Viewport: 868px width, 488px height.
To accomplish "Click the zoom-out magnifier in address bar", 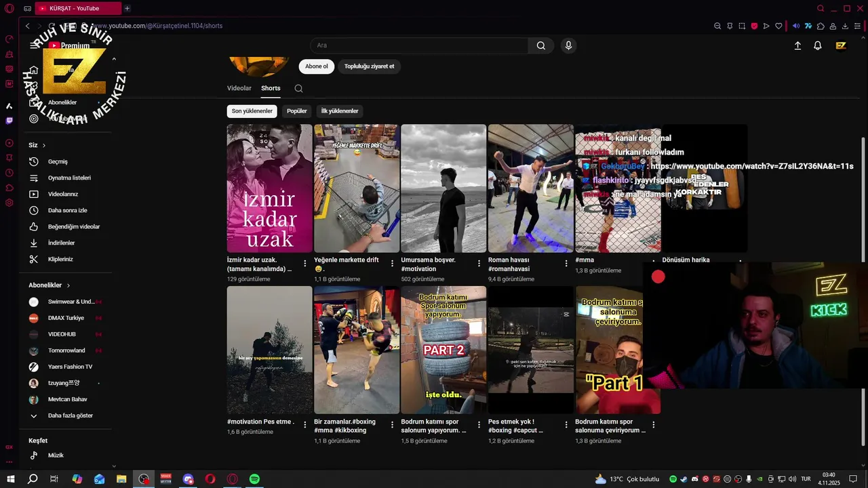I will 717,26.
